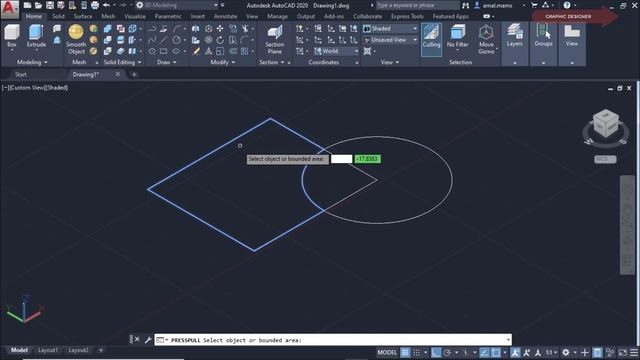Viewport: 640px width, 360px height.
Task: Add a new drawing tab with plus
Action: click(134, 74)
